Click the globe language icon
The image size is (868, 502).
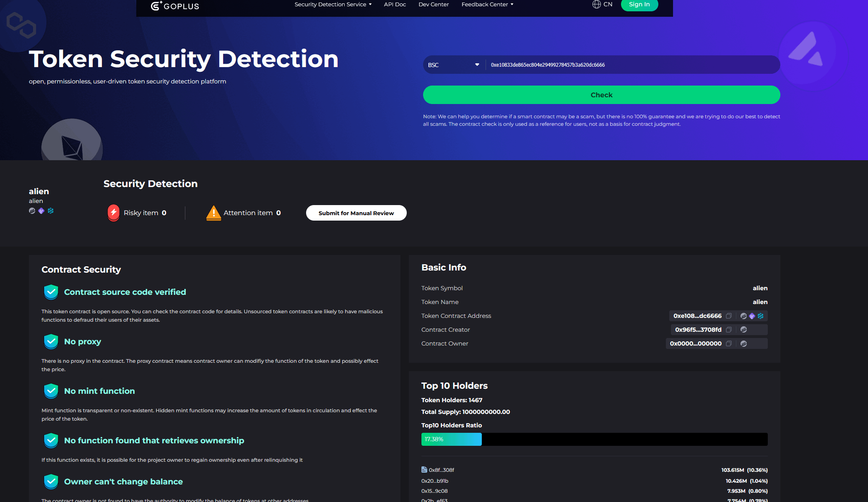click(x=596, y=4)
